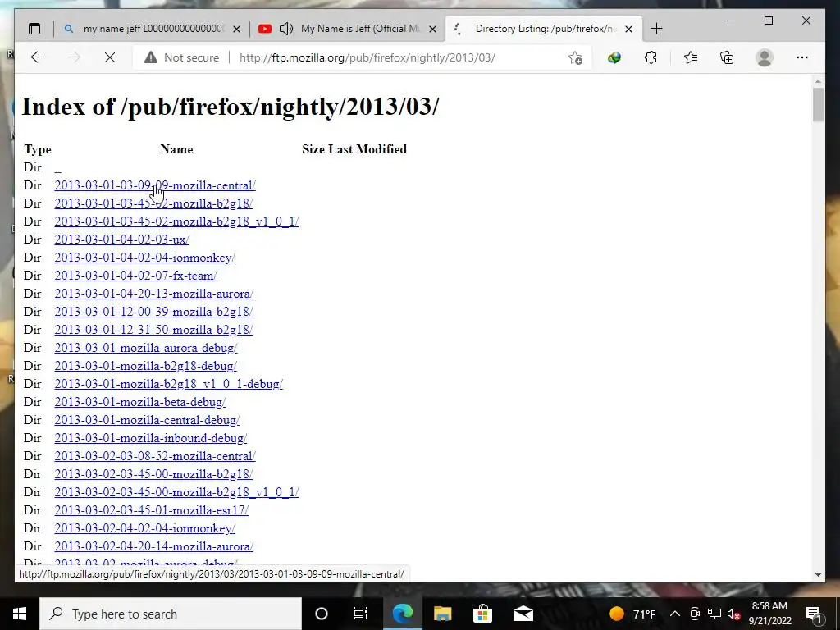Open Task View on the taskbar
Viewport: 840px width, 630px height.
coord(361,614)
